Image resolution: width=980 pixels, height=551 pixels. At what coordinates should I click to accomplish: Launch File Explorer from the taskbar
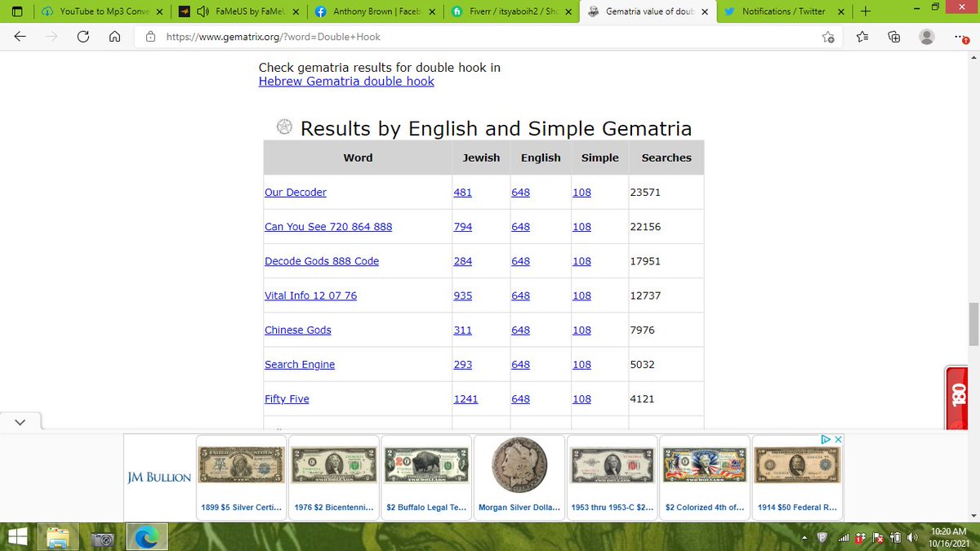(58, 538)
